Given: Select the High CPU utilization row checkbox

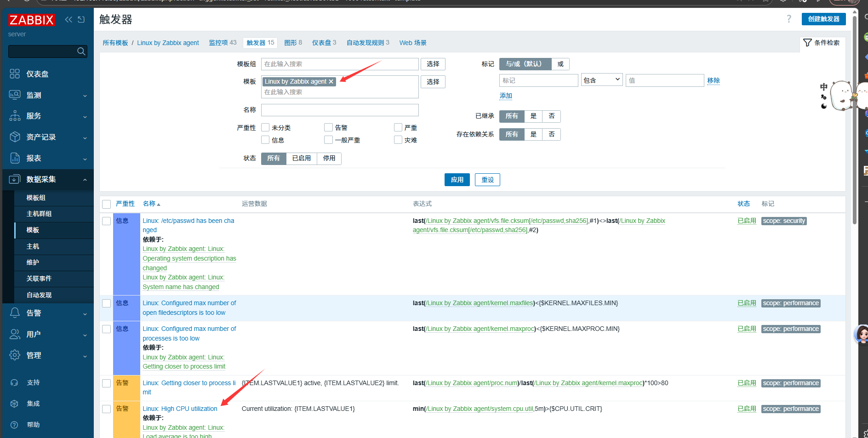Looking at the screenshot, I should [x=107, y=409].
